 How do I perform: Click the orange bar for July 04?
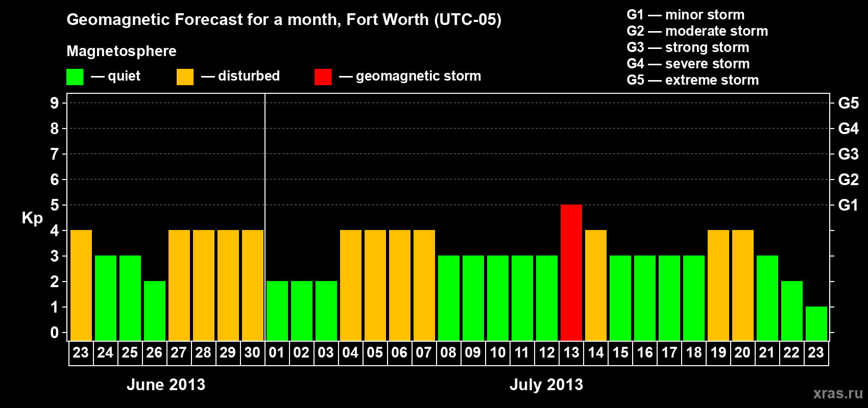point(351,285)
